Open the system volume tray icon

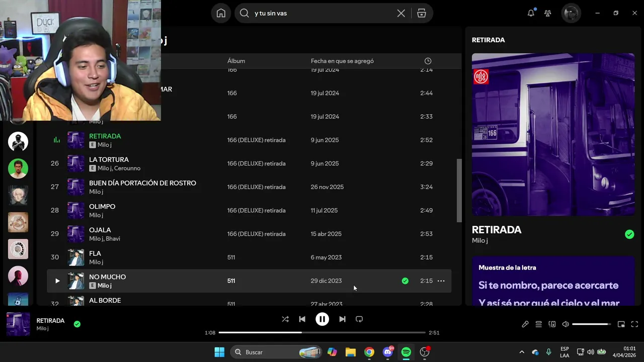click(x=590, y=352)
